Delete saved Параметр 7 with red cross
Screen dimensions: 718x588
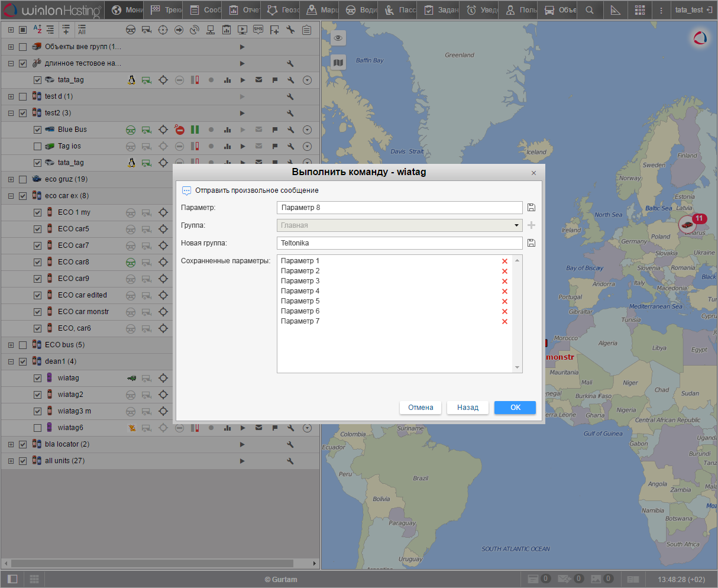[504, 321]
